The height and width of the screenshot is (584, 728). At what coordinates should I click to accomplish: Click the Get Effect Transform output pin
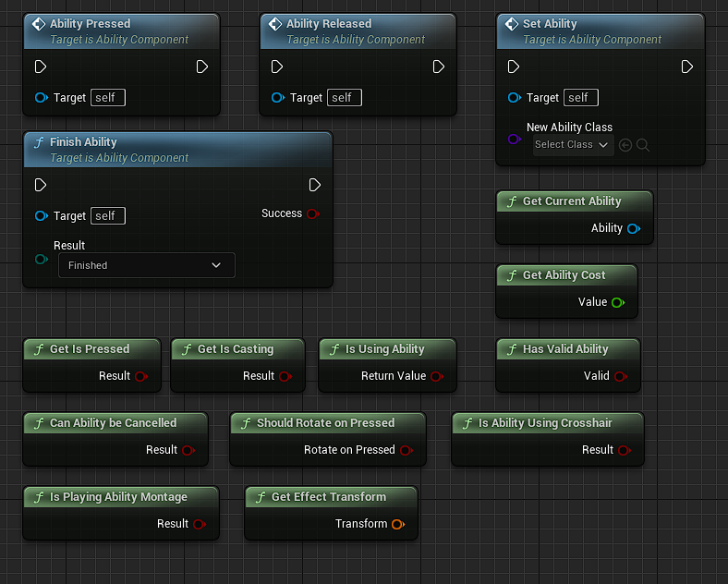coord(397,524)
